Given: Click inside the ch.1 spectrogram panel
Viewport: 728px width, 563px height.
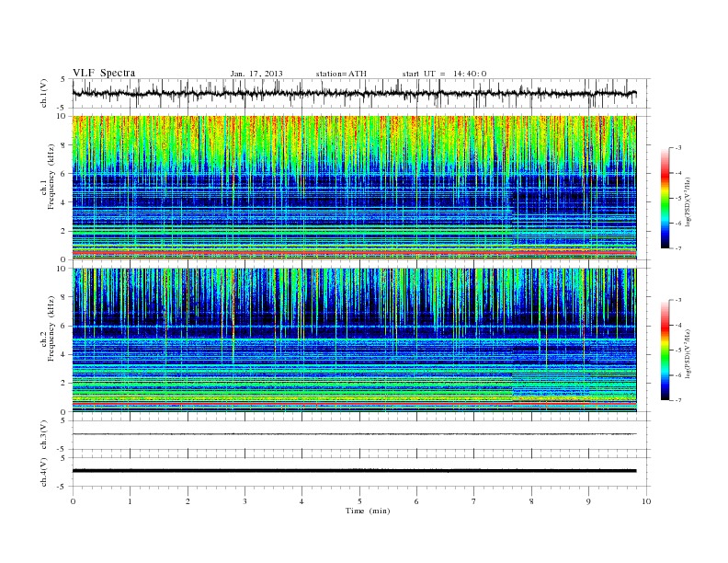Looking at the screenshot, I should click(x=354, y=188).
